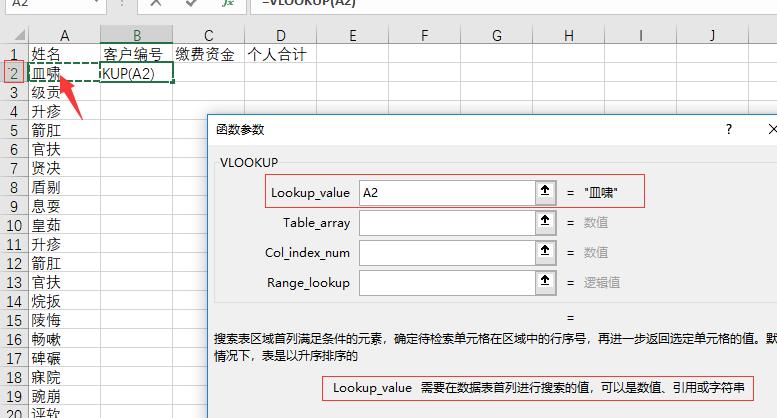Click into the Range_lookup input field

click(x=446, y=283)
